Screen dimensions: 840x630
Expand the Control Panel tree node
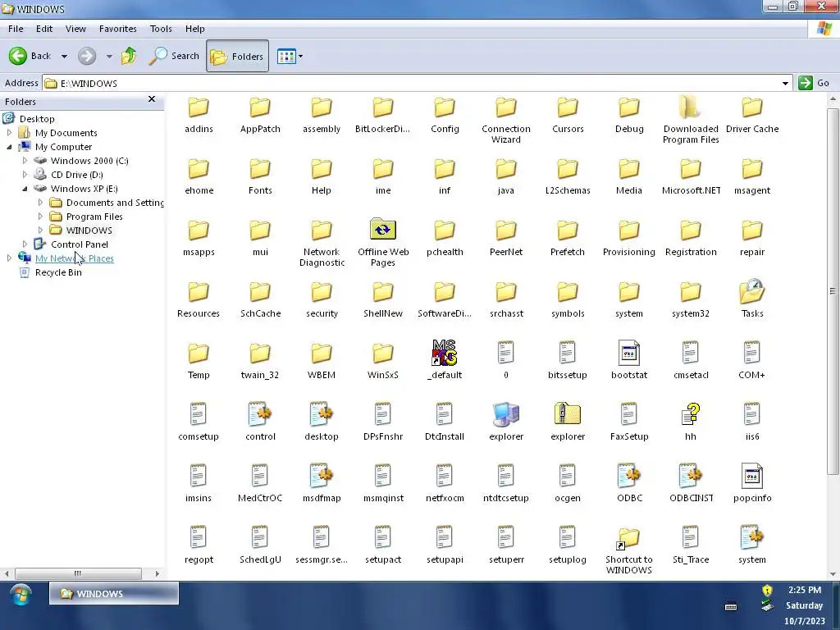pyautogui.click(x=25, y=244)
